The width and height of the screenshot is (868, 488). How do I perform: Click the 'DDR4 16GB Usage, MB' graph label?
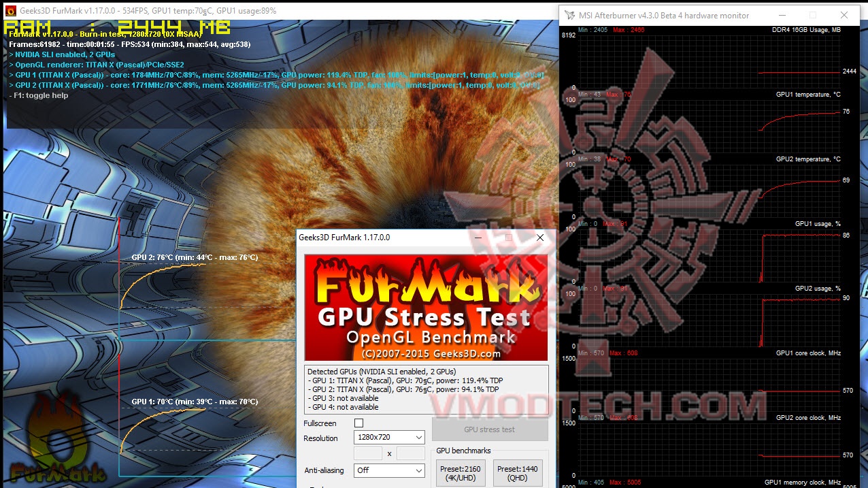pos(806,30)
